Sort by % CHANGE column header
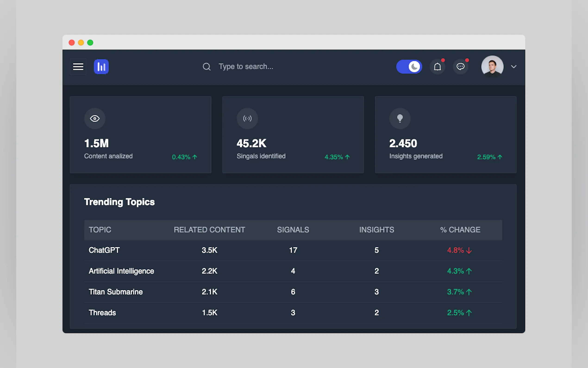The height and width of the screenshot is (368, 588). [x=460, y=230]
